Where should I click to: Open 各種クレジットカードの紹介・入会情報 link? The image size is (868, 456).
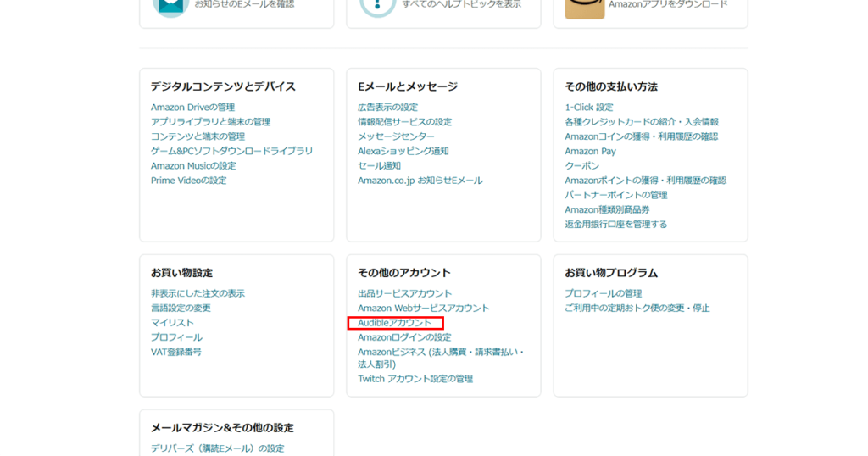pos(642,122)
